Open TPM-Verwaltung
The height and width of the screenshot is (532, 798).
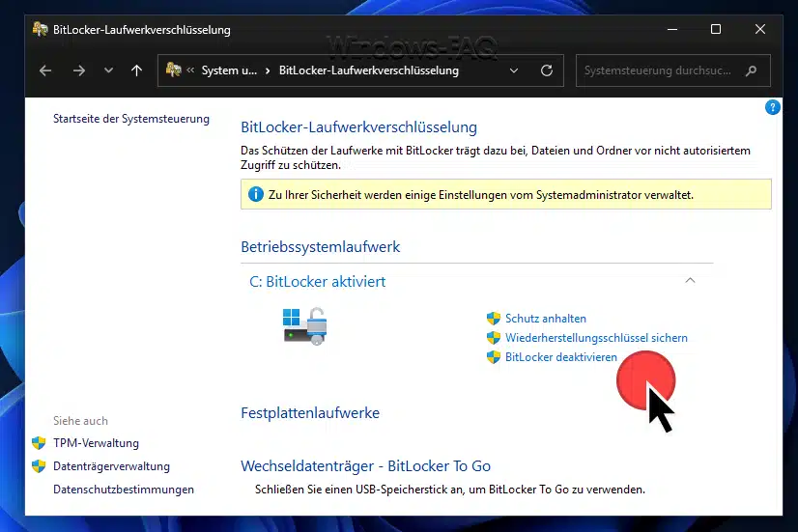click(97, 443)
